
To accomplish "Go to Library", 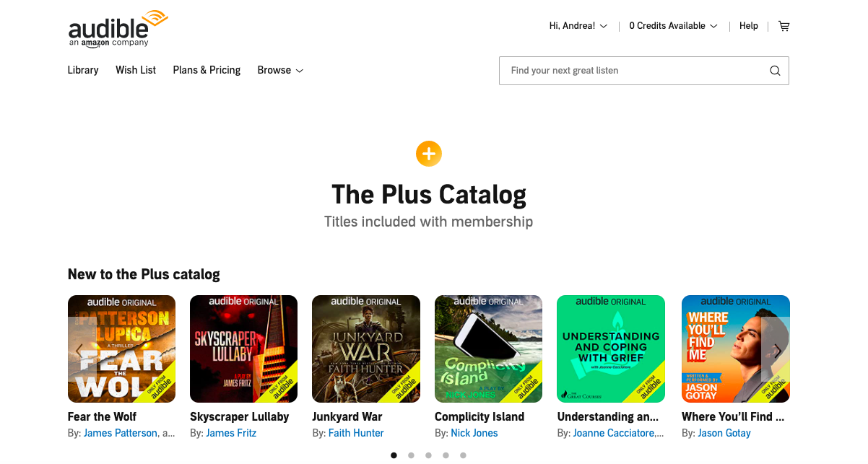I will tap(83, 70).
